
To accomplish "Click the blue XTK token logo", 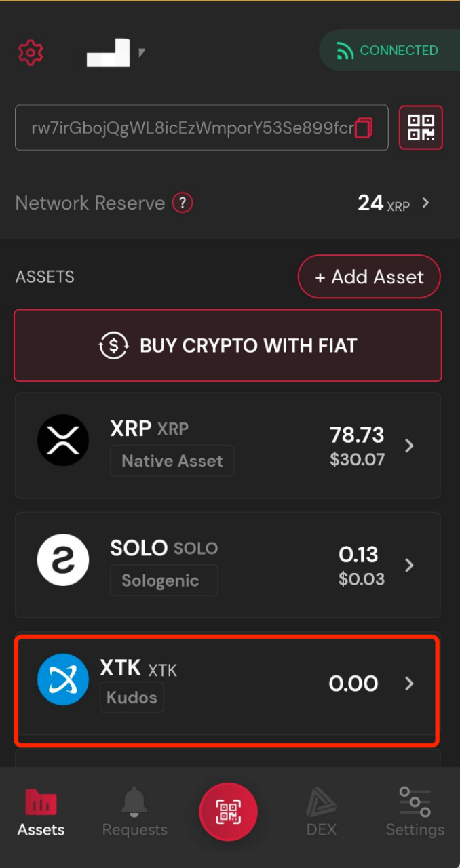I will coord(63,679).
